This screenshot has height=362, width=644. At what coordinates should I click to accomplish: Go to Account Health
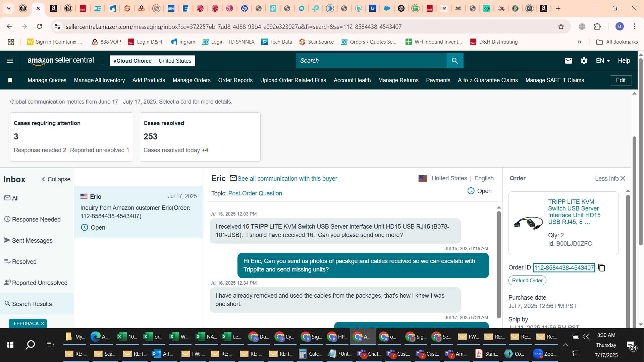352,80
